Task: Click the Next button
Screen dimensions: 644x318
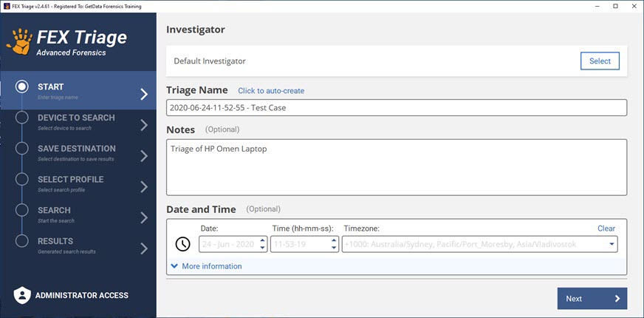Action: tap(592, 299)
